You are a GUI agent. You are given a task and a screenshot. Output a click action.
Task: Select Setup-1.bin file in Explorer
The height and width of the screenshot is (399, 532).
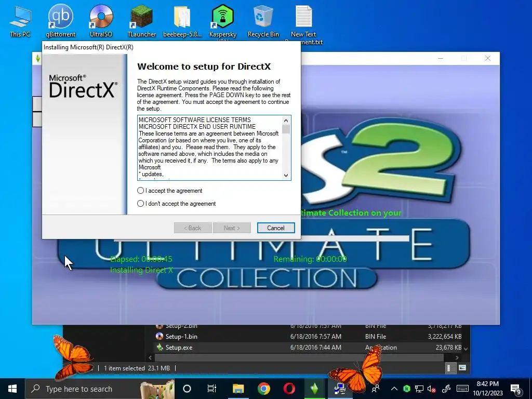click(181, 337)
